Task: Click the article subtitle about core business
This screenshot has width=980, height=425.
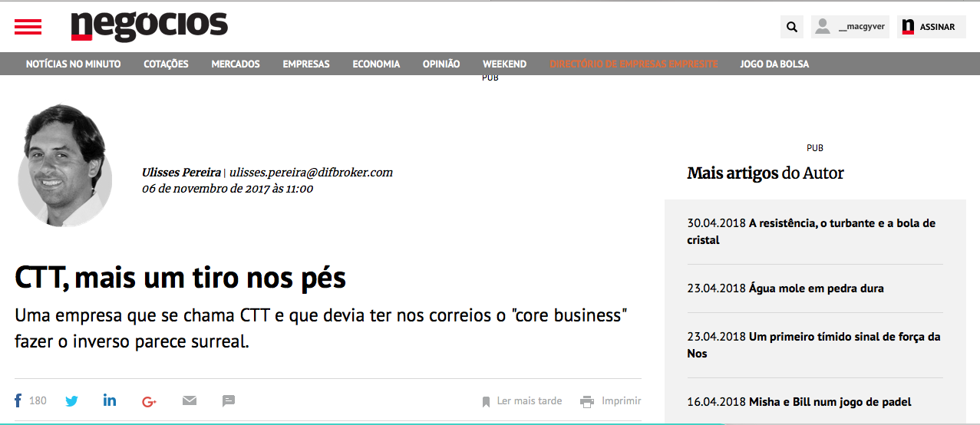Action: (x=322, y=328)
